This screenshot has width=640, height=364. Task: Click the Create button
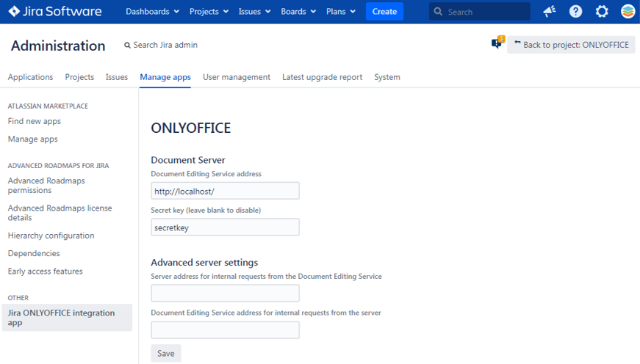pyautogui.click(x=384, y=12)
